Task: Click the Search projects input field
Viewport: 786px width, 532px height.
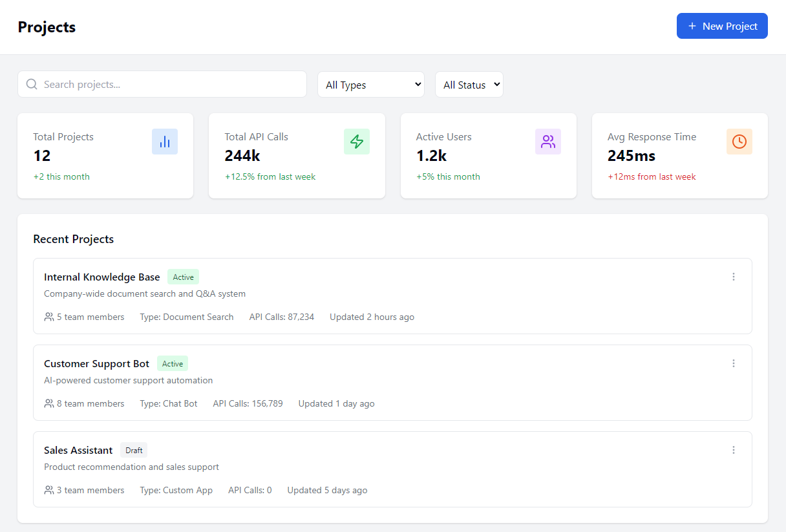Action: click(x=171, y=84)
